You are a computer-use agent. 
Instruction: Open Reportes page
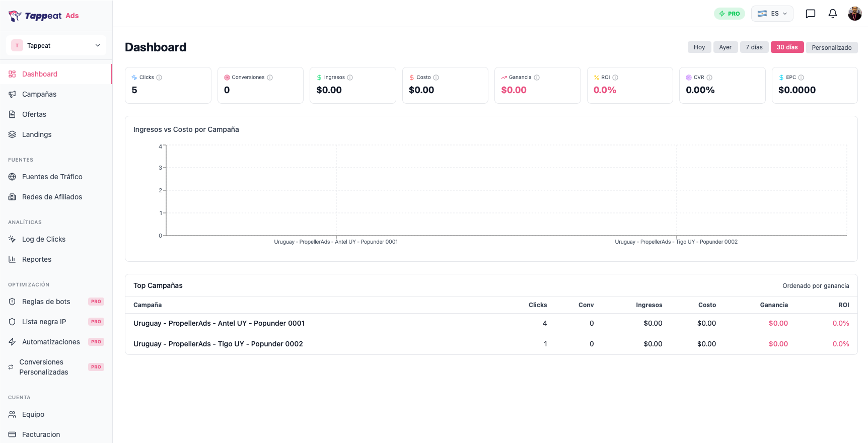click(56, 259)
